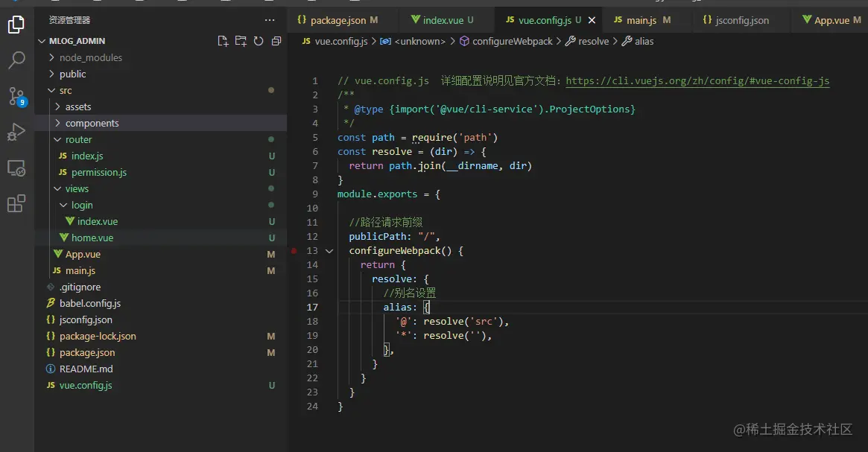Open Source Control view with 9 badge
The height and width of the screenshot is (452, 868).
pos(16,96)
